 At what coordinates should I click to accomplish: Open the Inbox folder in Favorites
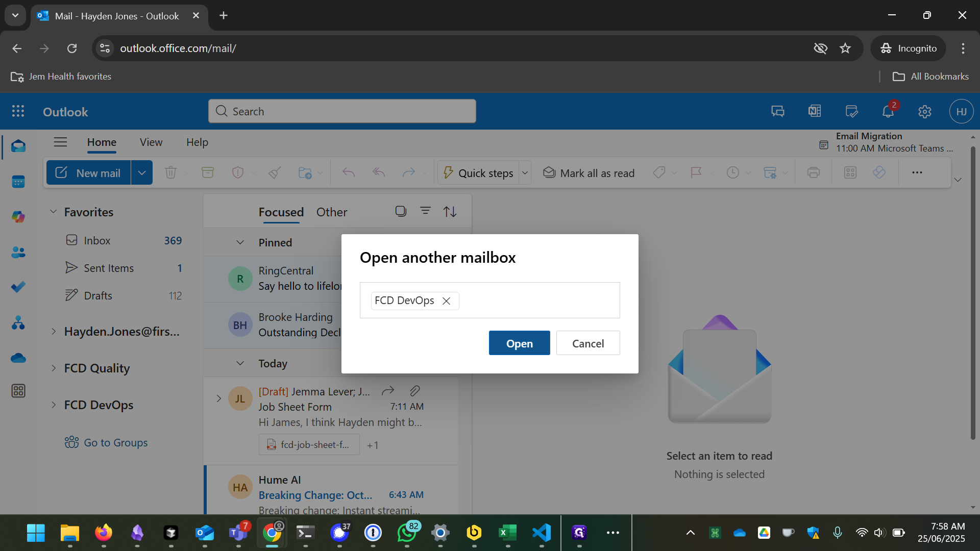[x=124, y=240]
